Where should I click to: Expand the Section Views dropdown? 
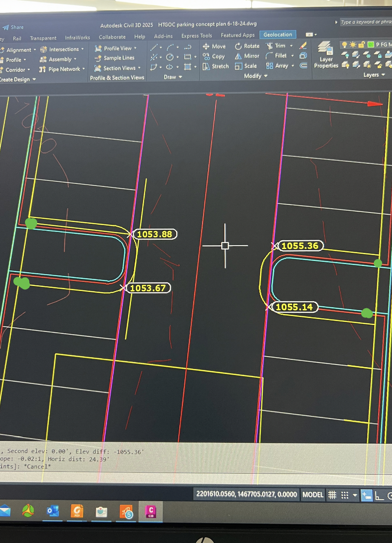coord(139,68)
